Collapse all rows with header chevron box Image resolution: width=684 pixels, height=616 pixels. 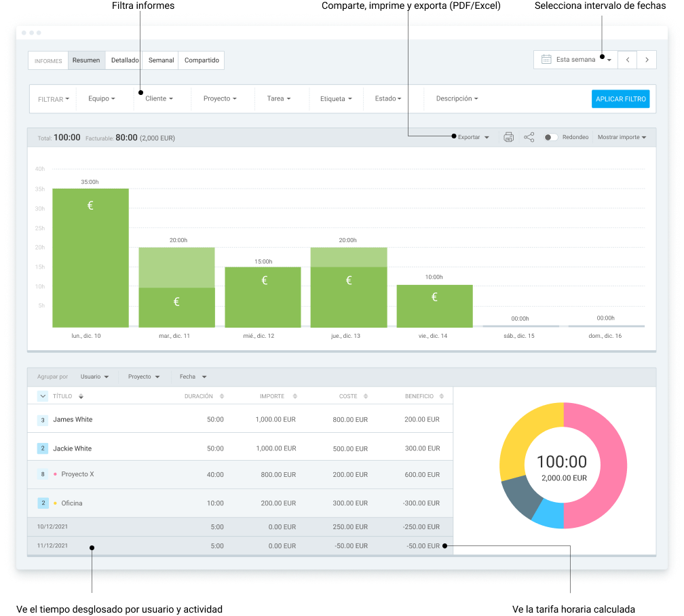click(43, 396)
